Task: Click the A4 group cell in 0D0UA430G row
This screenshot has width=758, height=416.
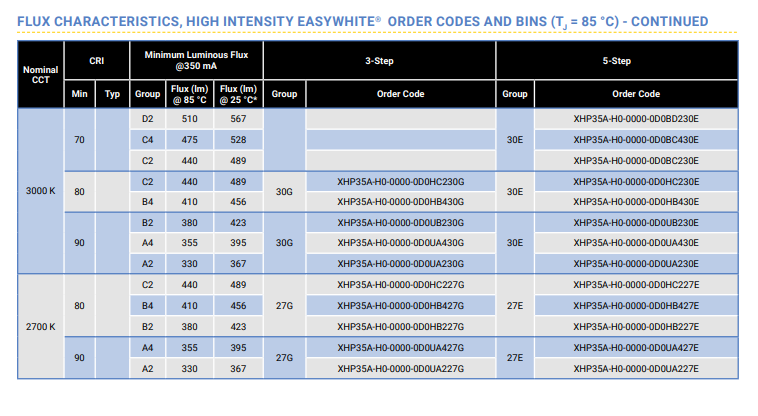Action: click(x=147, y=243)
